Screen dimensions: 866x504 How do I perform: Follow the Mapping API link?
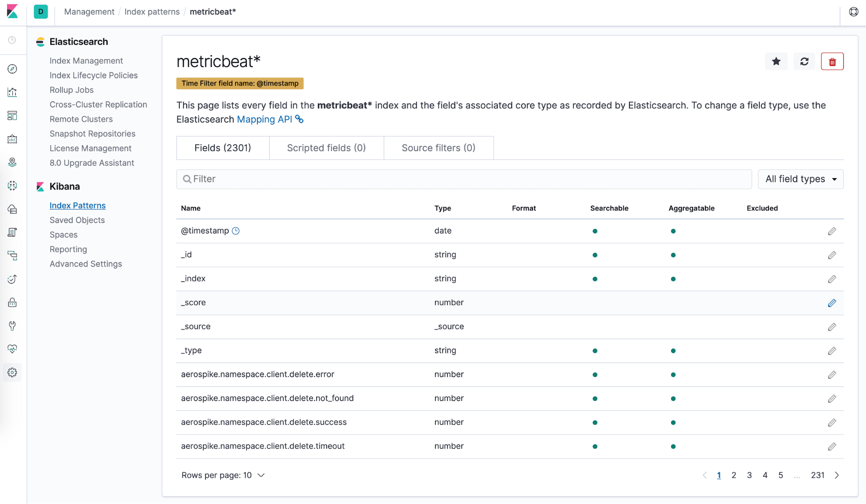click(x=270, y=120)
